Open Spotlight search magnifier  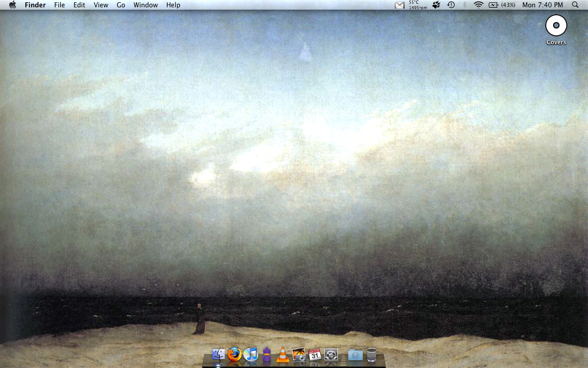(575, 5)
